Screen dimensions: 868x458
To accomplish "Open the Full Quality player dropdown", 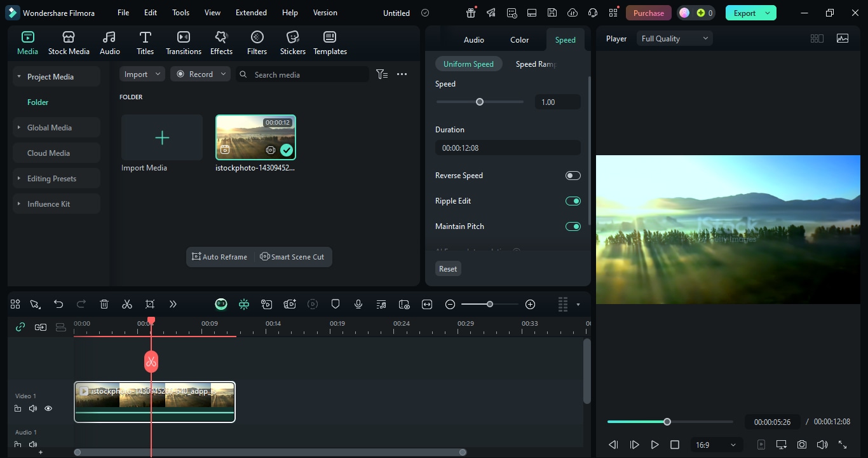I will coord(674,39).
